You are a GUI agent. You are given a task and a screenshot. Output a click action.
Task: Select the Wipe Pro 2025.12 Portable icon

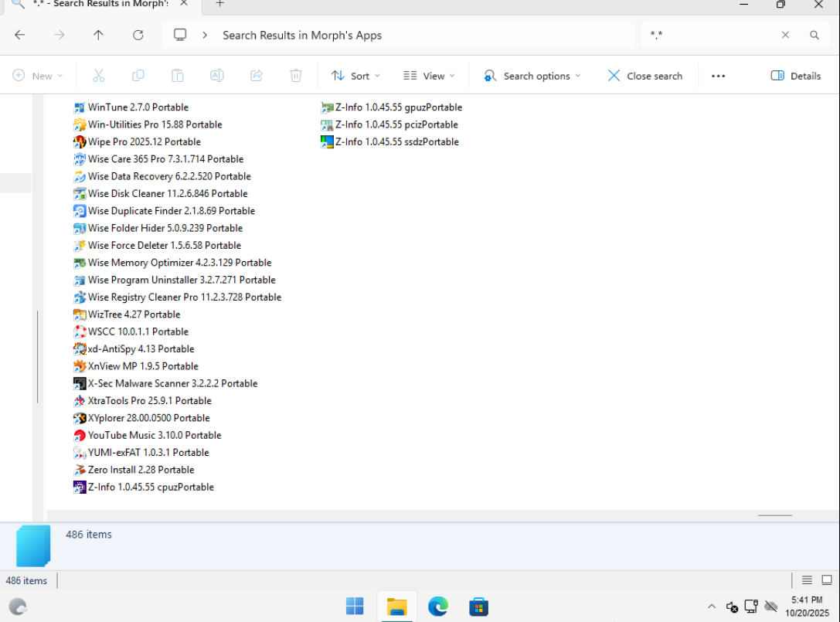(80, 142)
